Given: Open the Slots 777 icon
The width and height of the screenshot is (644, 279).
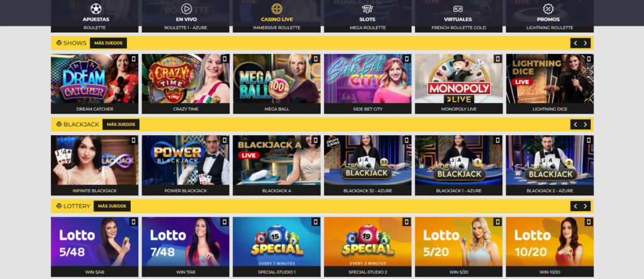Looking at the screenshot, I should [367, 9].
